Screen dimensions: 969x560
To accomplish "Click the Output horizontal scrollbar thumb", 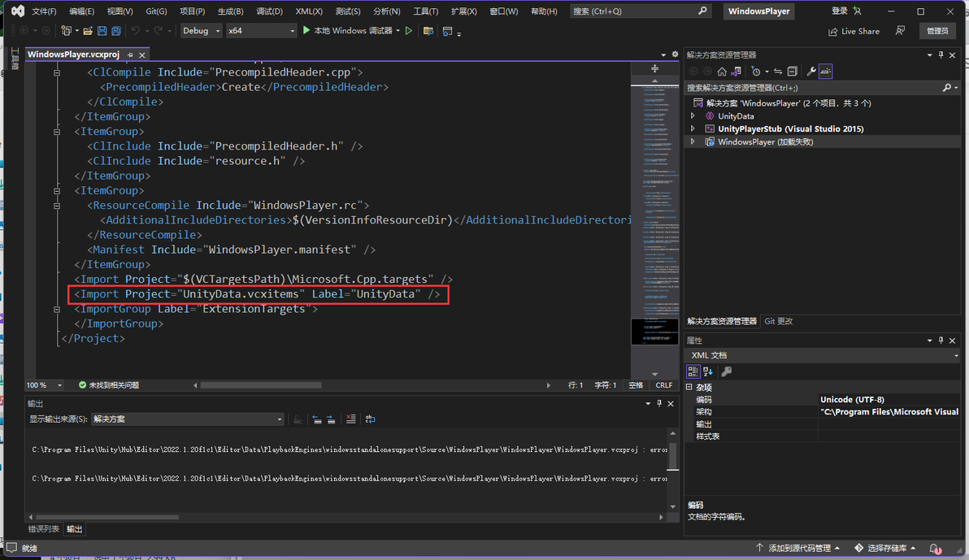I will coord(107,518).
